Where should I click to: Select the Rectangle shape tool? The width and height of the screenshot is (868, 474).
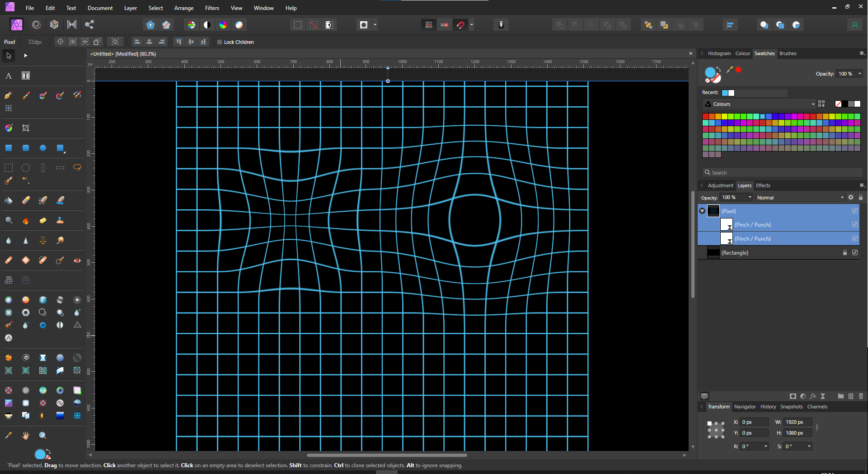pyautogui.click(x=9, y=148)
